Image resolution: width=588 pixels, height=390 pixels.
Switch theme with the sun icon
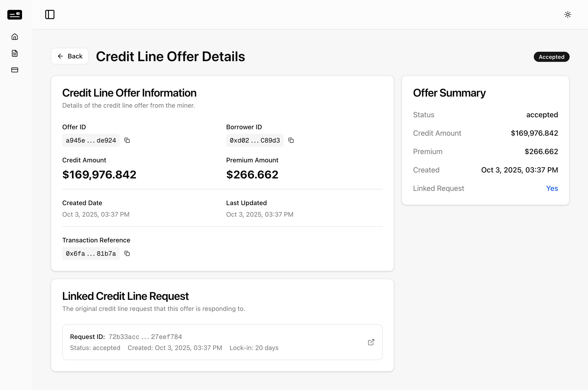point(568,14)
